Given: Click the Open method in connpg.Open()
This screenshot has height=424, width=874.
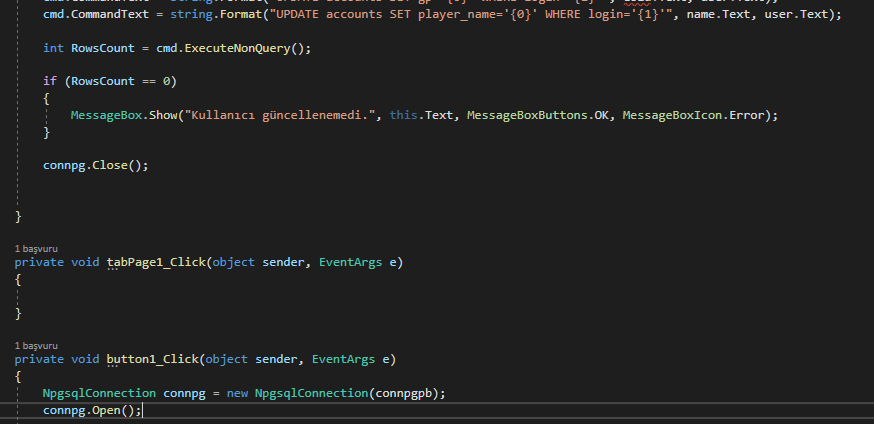Looking at the screenshot, I should click(x=106, y=411).
